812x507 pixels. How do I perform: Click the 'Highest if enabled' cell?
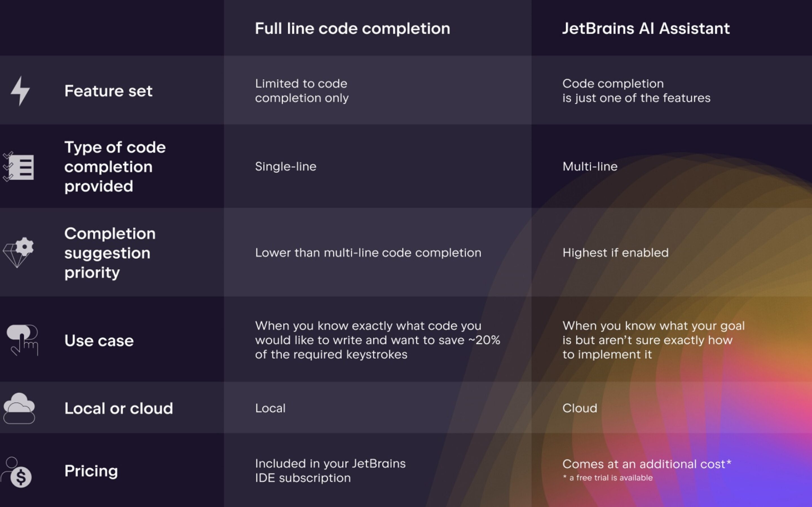coord(615,252)
